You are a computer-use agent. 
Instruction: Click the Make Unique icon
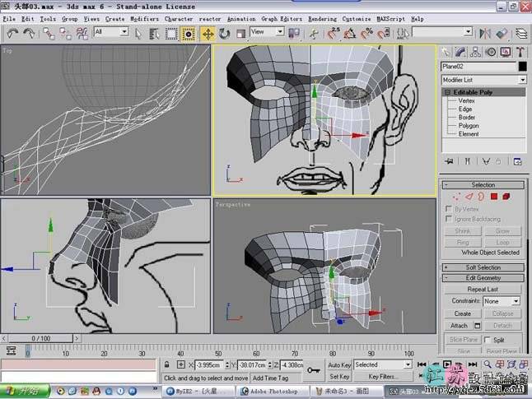pyautogui.click(x=486, y=161)
